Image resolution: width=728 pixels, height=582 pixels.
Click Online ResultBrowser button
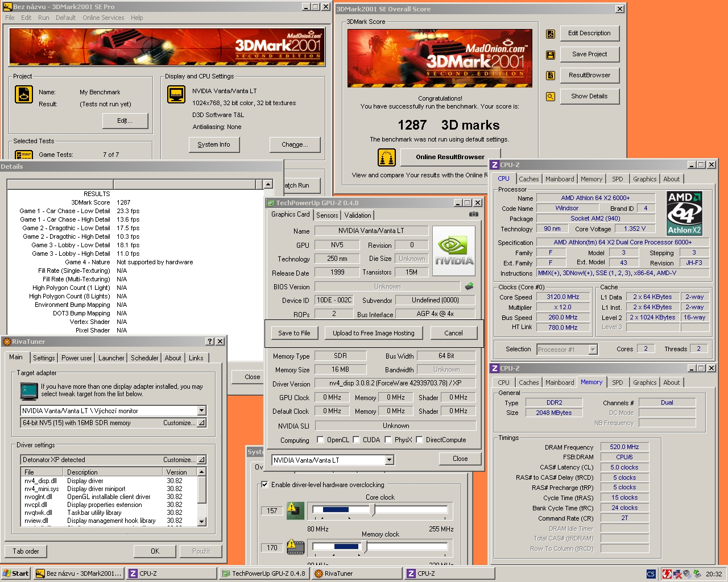click(450, 157)
